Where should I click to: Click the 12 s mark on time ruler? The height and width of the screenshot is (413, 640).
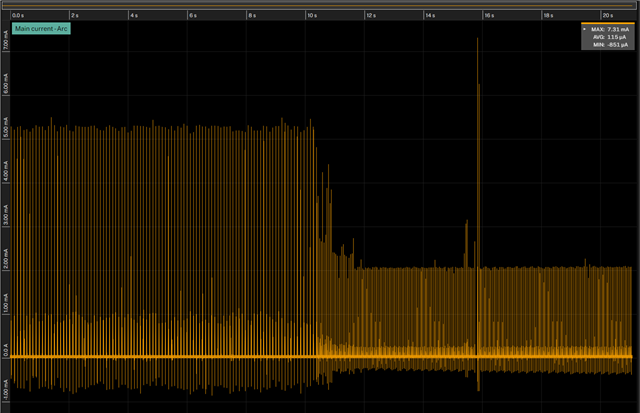pyautogui.click(x=371, y=16)
